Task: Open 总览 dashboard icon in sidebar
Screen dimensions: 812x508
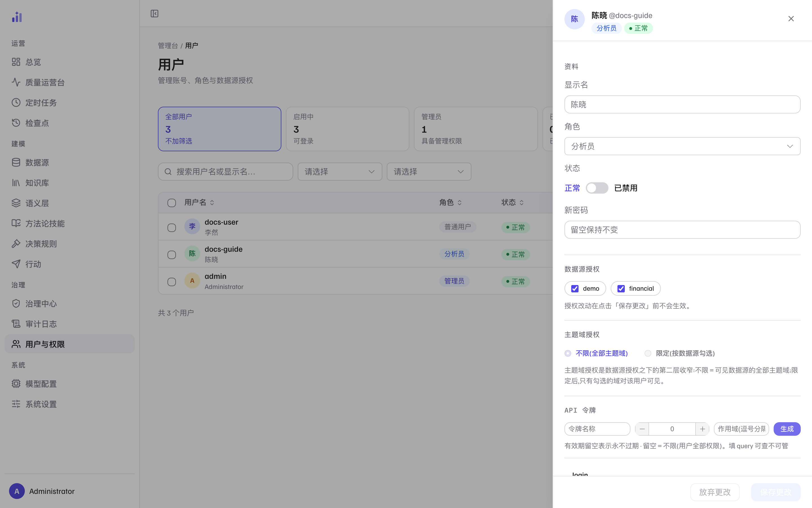Action: coord(16,62)
